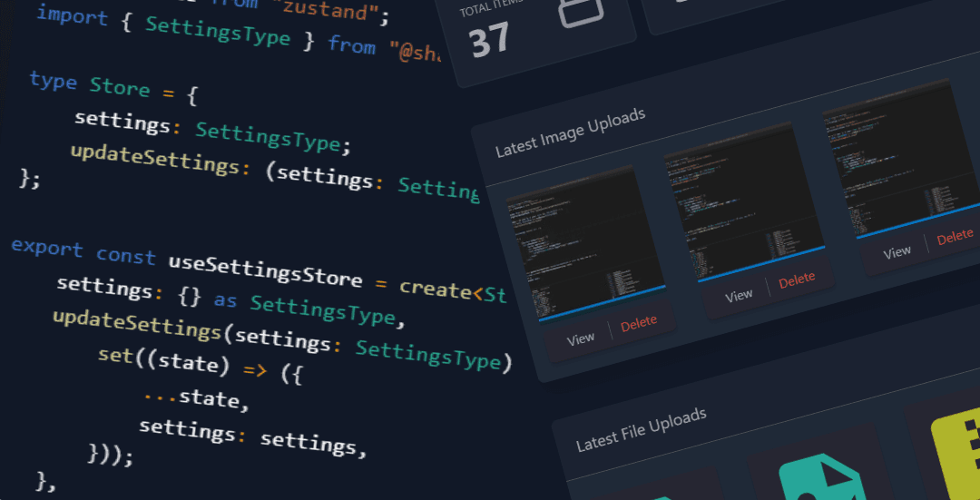The height and width of the screenshot is (500, 980).
Task: Click View on the third image upload card
Action: 897,252
